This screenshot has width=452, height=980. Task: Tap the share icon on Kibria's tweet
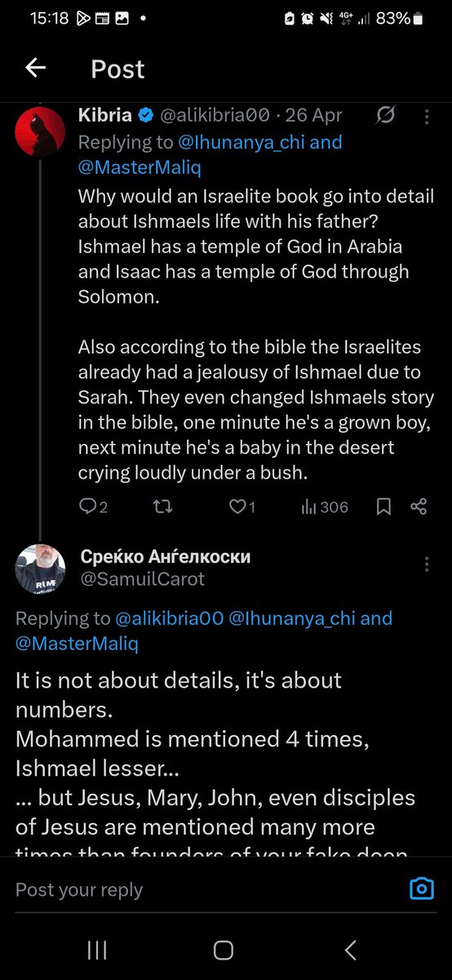pyautogui.click(x=419, y=507)
